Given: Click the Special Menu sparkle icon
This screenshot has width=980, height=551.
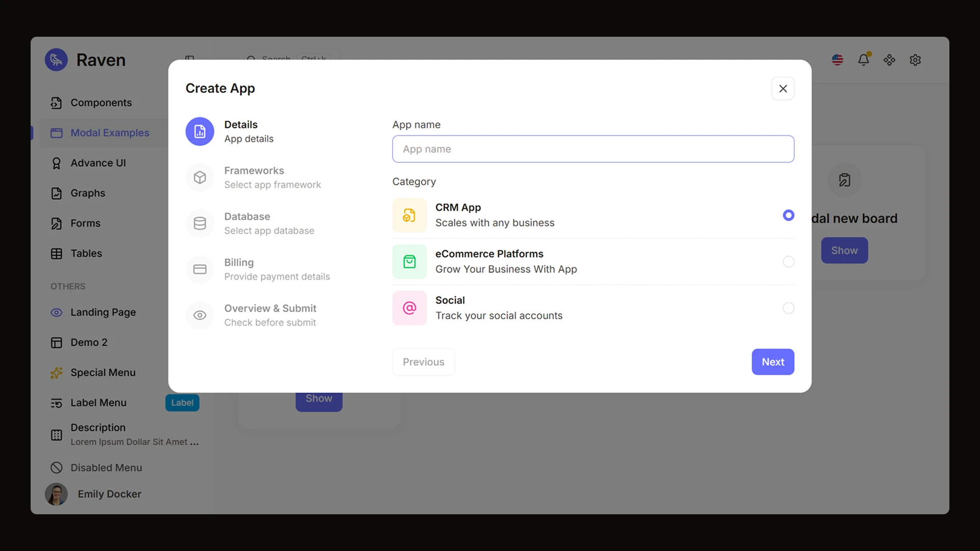Looking at the screenshot, I should coord(57,373).
